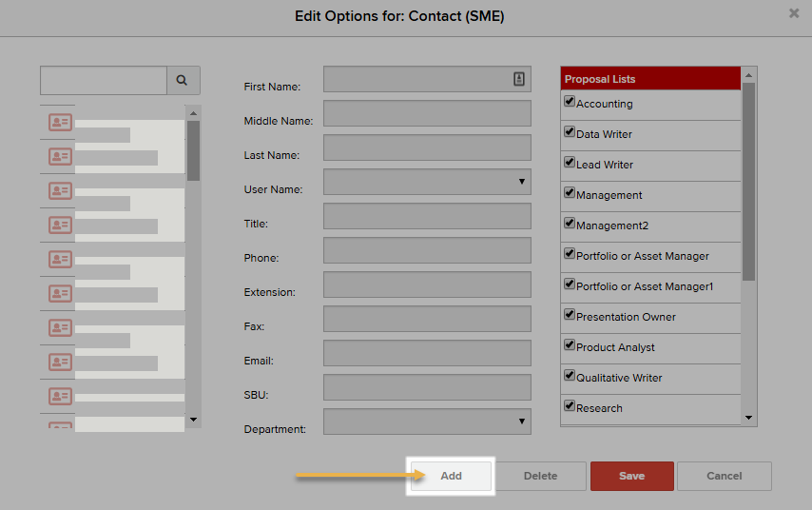Toggle the Lead Writer checkbox
The width and height of the screenshot is (812, 510).
pos(570,162)
